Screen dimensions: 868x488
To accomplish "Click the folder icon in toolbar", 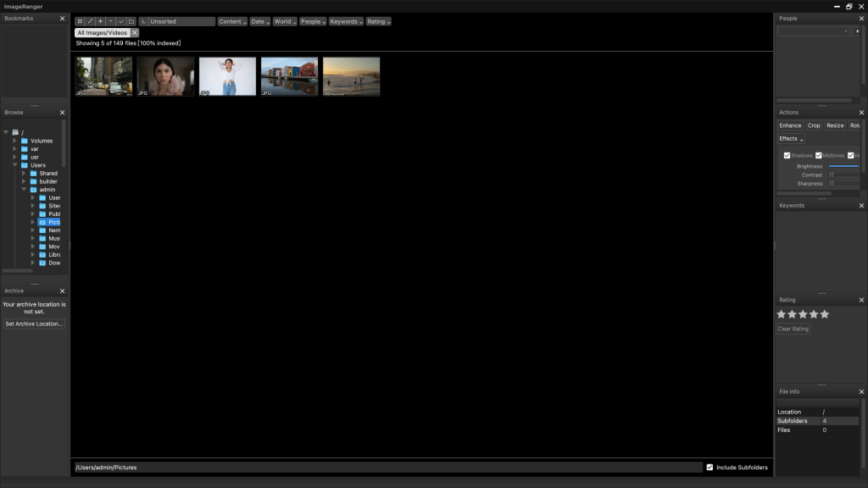I will pyautogui.click(x=131, y=21).
